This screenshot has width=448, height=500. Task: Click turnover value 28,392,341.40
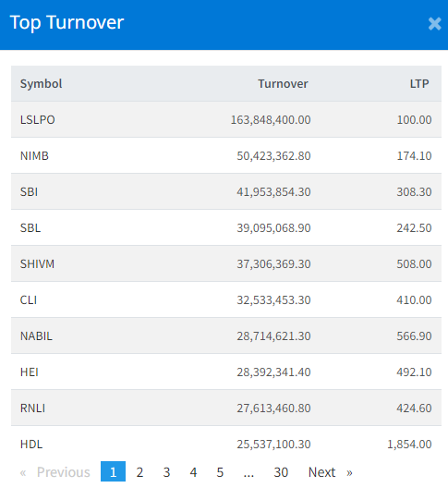point(273,372)
